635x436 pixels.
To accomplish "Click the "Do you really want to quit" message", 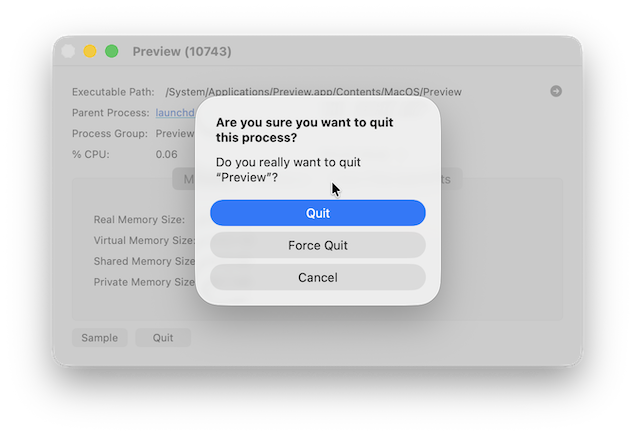I will 288,169.
